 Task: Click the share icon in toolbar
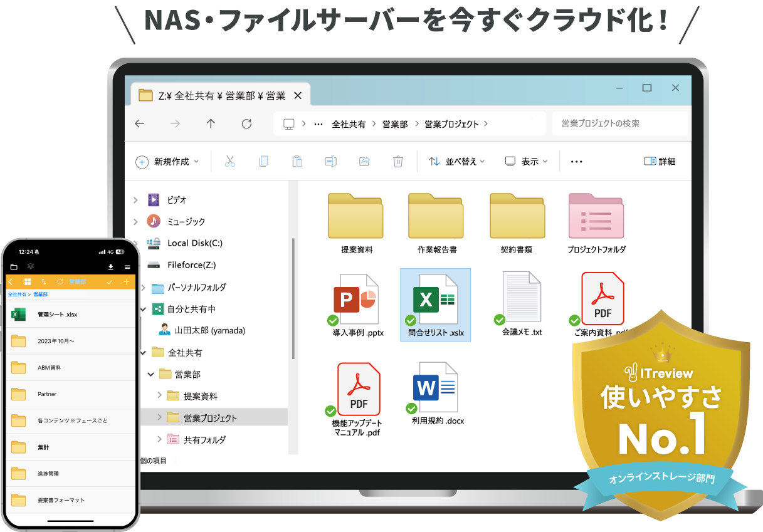pos(364,162)
